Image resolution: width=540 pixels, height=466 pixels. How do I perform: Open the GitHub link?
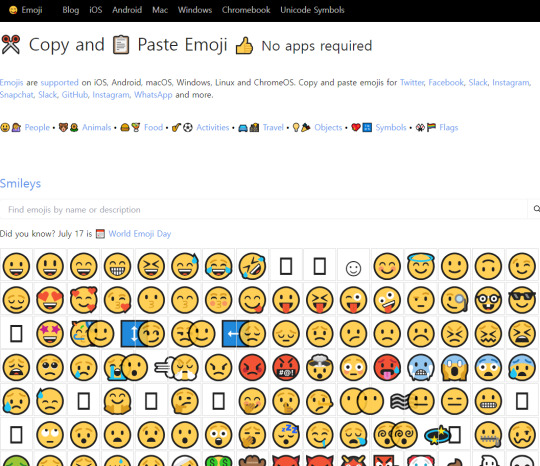[75, 95]
